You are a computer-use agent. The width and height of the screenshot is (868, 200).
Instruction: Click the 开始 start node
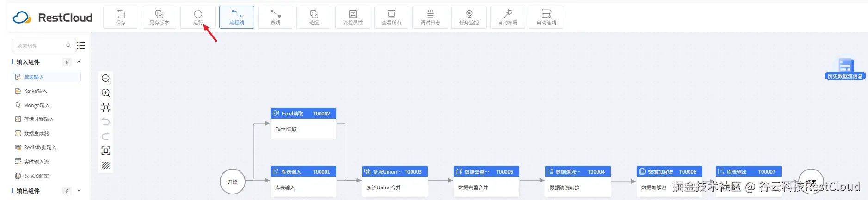point(233,182)
